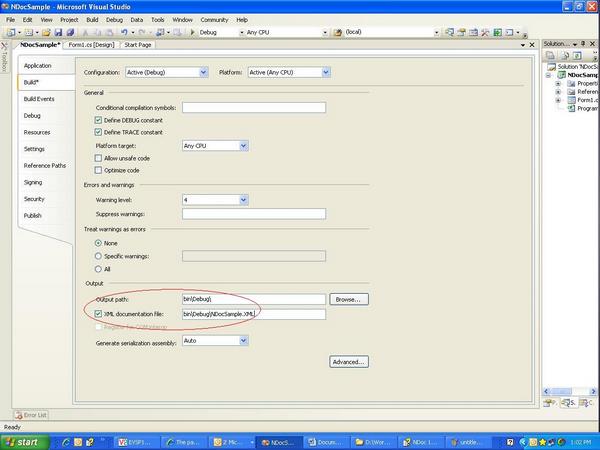This screenshot has height=450, width=600.
Task: Click the Output path text field
Action: [x=254, y=299]
